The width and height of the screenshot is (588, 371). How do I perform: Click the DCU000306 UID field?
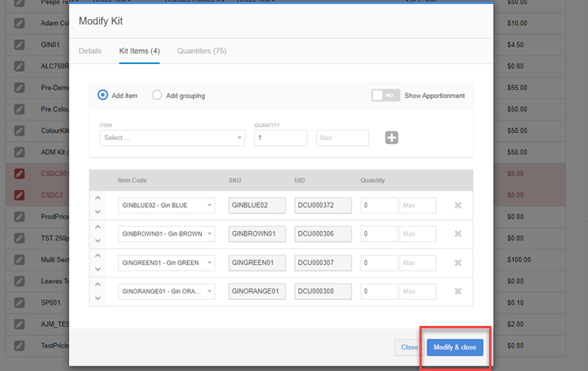(323, 234)
